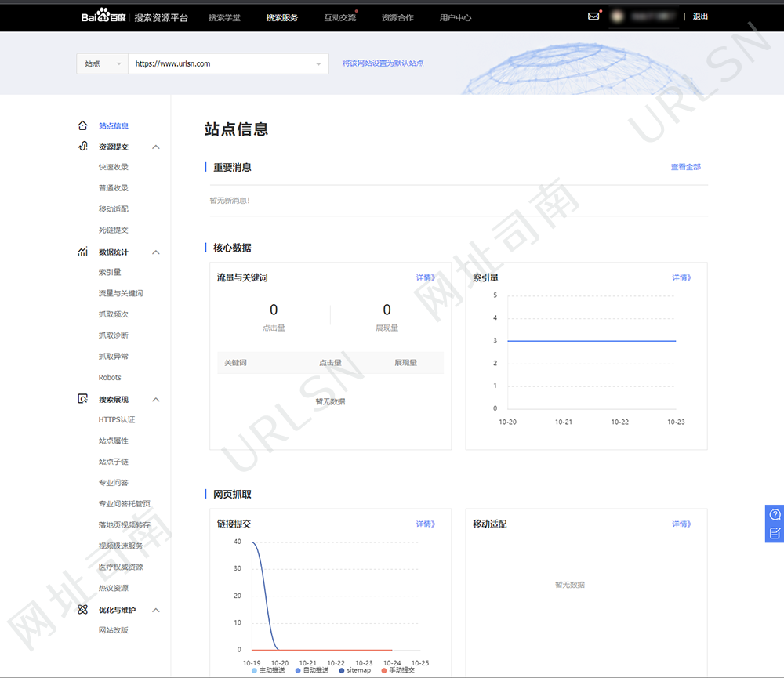Open the 用户中心 top menu
This screenshot has height=678, width=784.
tap(456, 17)
